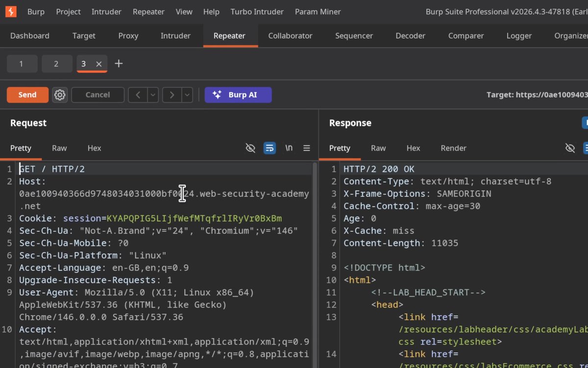Click the Burp Suite logo icon

[11, 11]
